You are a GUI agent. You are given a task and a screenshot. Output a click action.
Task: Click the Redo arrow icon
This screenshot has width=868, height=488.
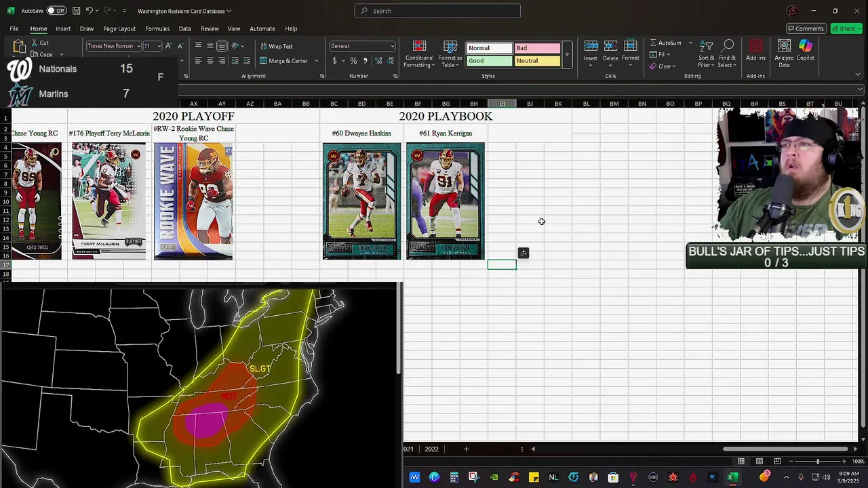[x=108, y=11]
